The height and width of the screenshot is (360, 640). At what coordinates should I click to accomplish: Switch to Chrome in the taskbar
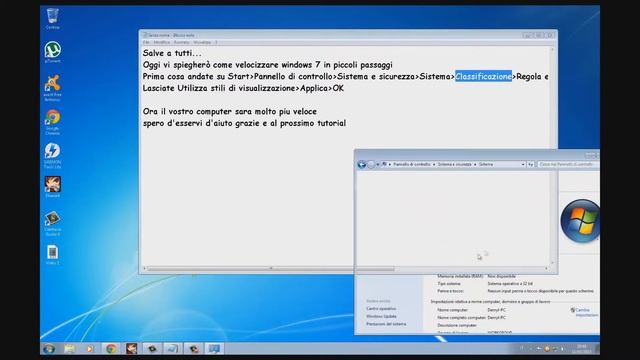[111, 349]
